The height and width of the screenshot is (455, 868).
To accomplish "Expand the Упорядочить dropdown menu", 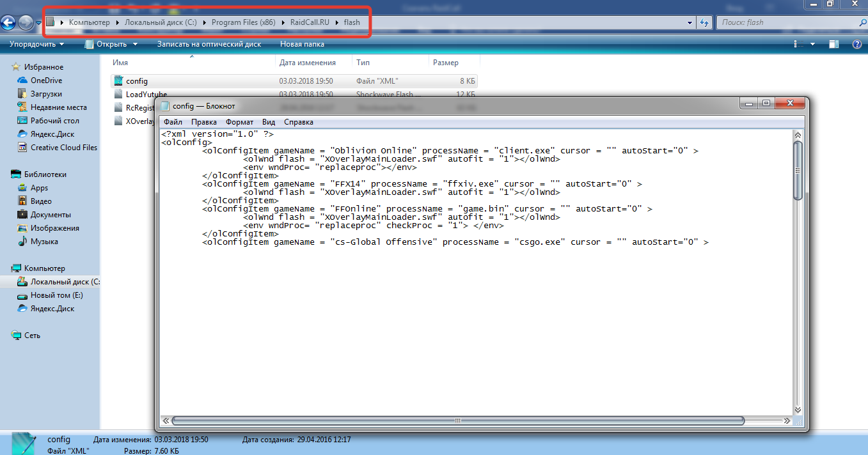I will [36, 44].
